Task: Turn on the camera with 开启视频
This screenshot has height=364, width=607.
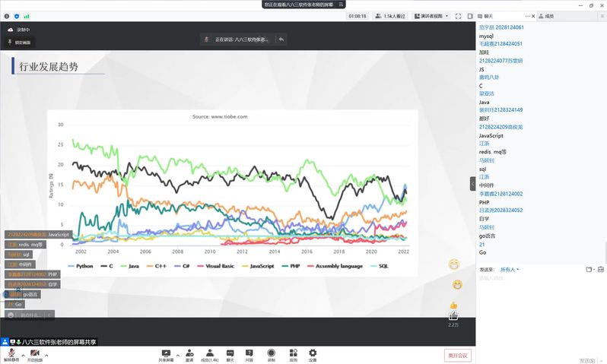Action: [35, 353]
